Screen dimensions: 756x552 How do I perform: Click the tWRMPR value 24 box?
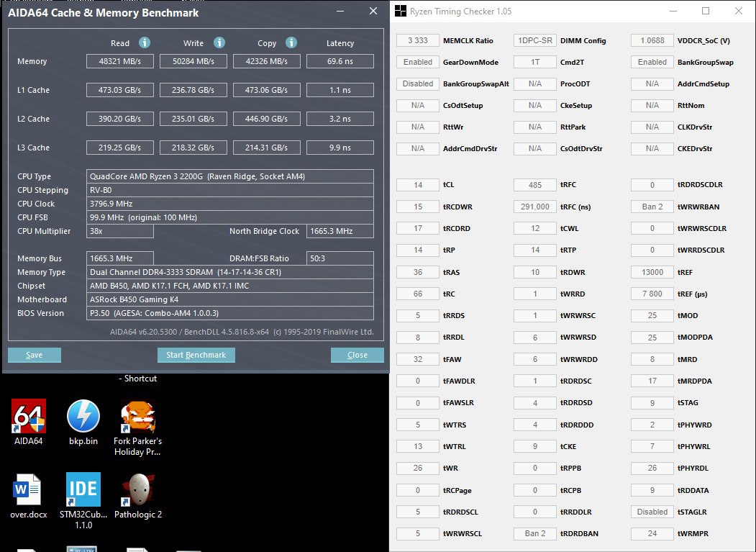pyautogui.click(x=652, y=533)
